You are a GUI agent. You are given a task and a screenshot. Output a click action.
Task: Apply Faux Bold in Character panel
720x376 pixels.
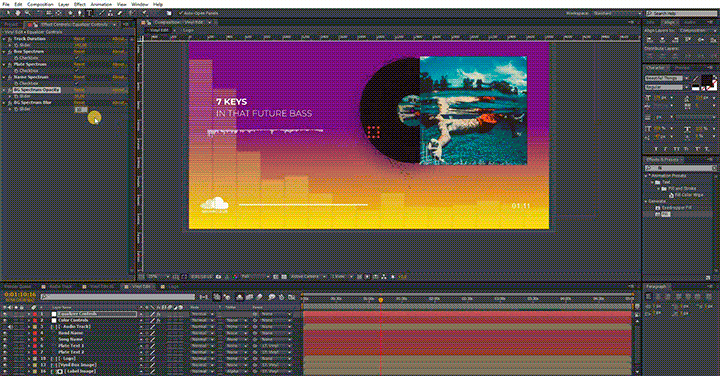point(655,149)
